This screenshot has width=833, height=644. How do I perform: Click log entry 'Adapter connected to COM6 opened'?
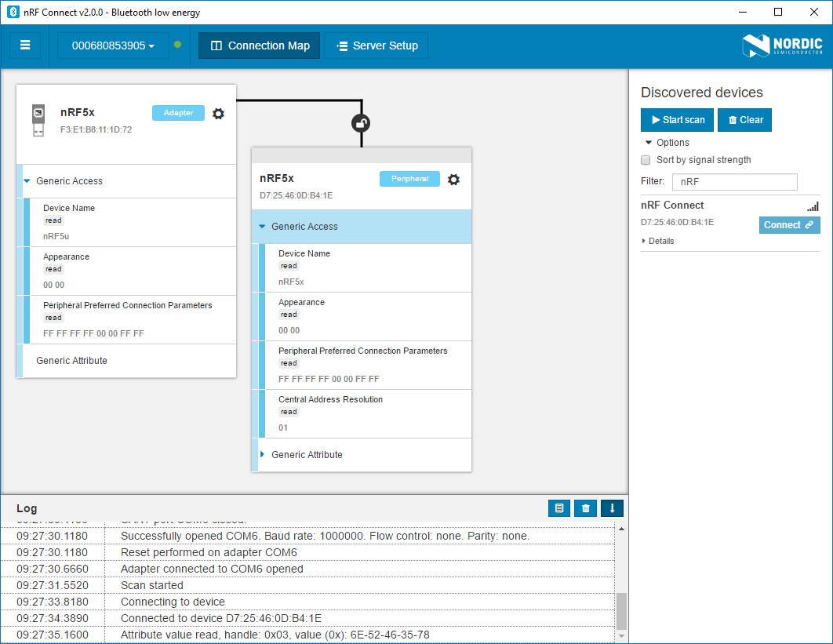tap(212, 569)
